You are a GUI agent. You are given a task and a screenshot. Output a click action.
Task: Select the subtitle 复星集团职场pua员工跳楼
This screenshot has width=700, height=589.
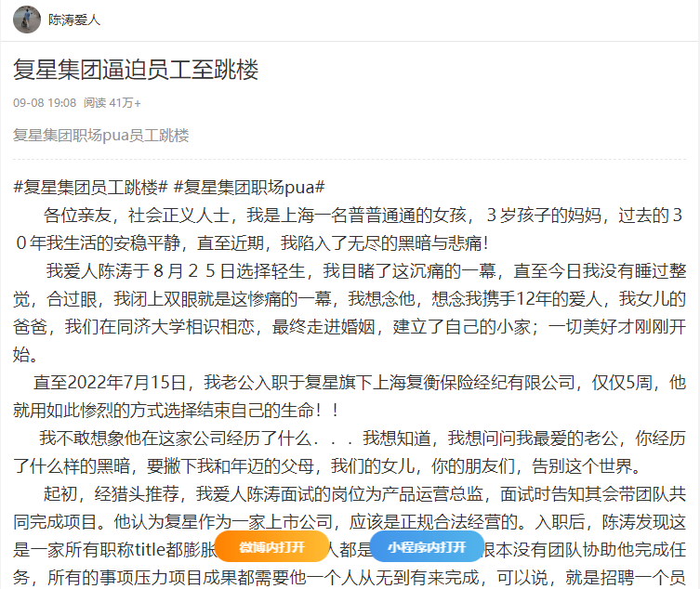pyautogui.click(x=101, y=136)
